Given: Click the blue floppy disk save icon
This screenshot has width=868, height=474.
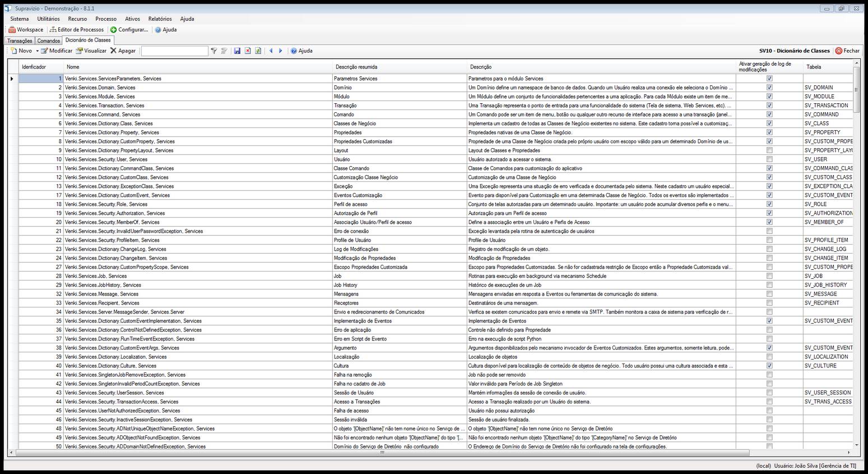Looking at the screenshot, I should coord(237,51).
